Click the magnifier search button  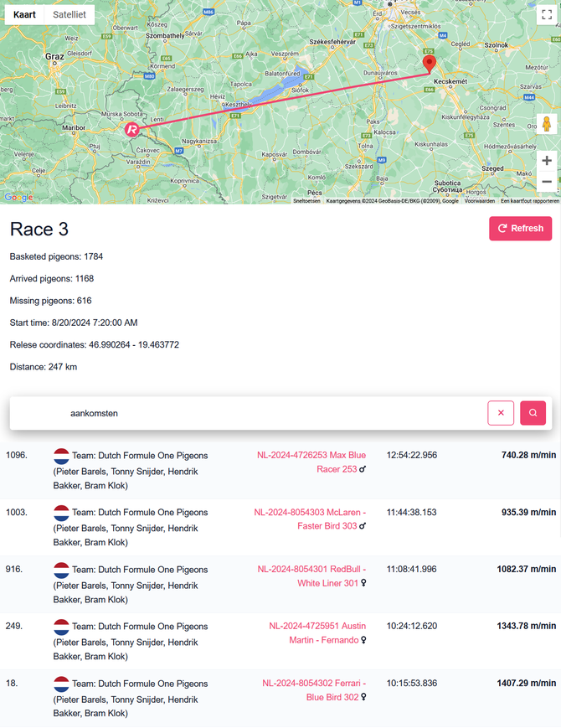pos(533,413)
